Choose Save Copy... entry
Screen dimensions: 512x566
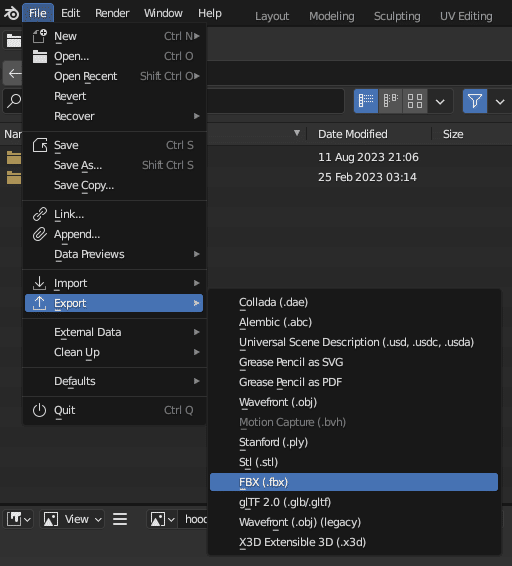pos(114,185)
